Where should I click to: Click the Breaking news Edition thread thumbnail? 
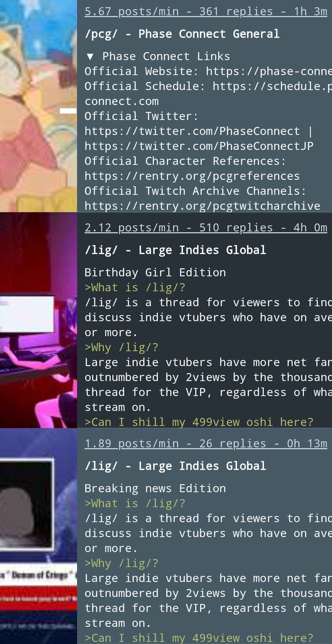39,536
